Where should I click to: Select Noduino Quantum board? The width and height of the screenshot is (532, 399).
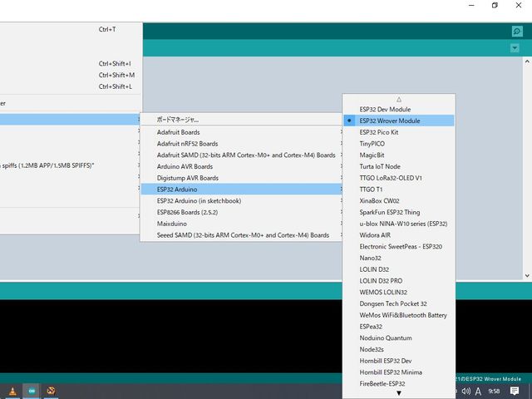tap(399, 338)
